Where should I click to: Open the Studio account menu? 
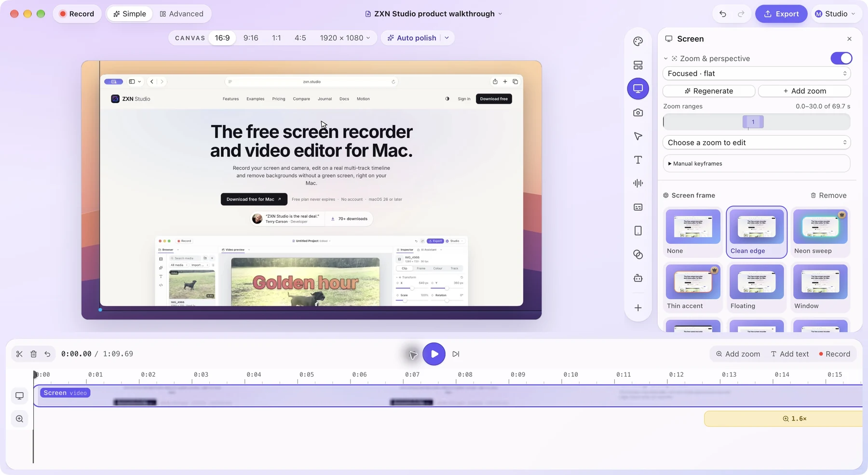click(835, 14)
